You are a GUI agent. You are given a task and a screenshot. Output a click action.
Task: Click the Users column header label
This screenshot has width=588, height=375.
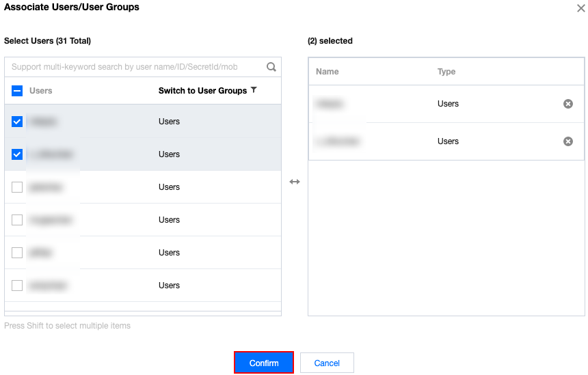click(x=41, y=91)
